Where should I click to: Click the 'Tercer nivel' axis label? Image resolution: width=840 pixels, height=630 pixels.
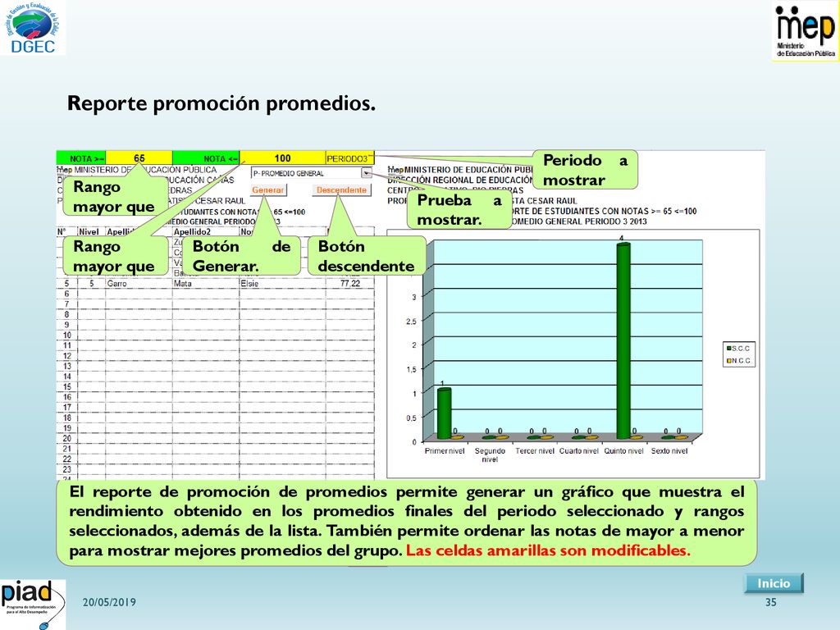(535, 451)
